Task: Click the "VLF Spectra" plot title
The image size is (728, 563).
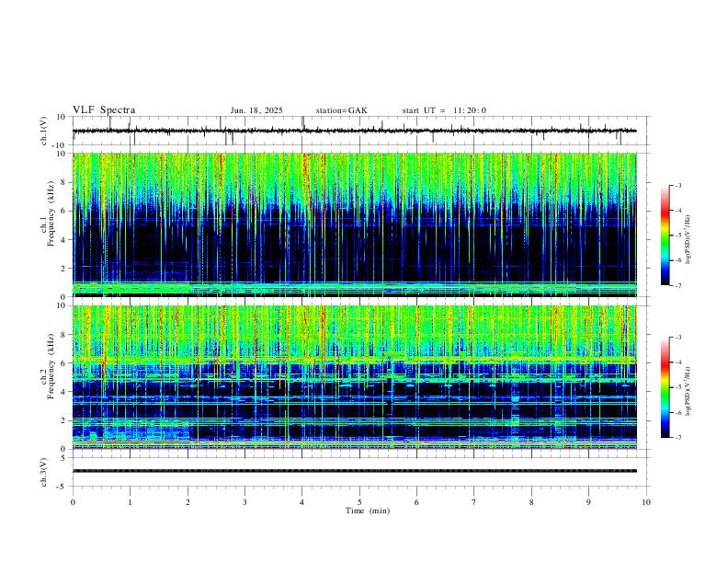Action: point(104,110)
